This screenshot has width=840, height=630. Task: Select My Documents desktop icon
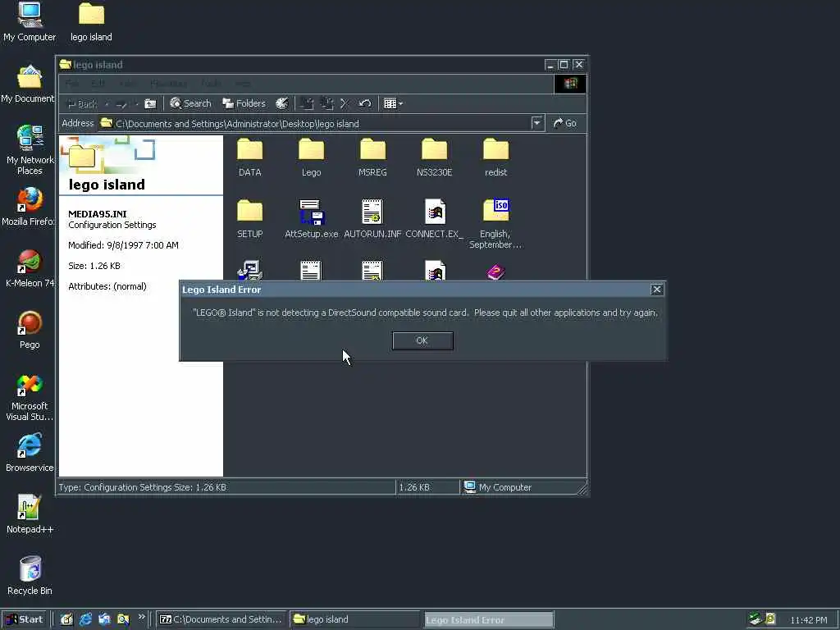coord(28,84)
